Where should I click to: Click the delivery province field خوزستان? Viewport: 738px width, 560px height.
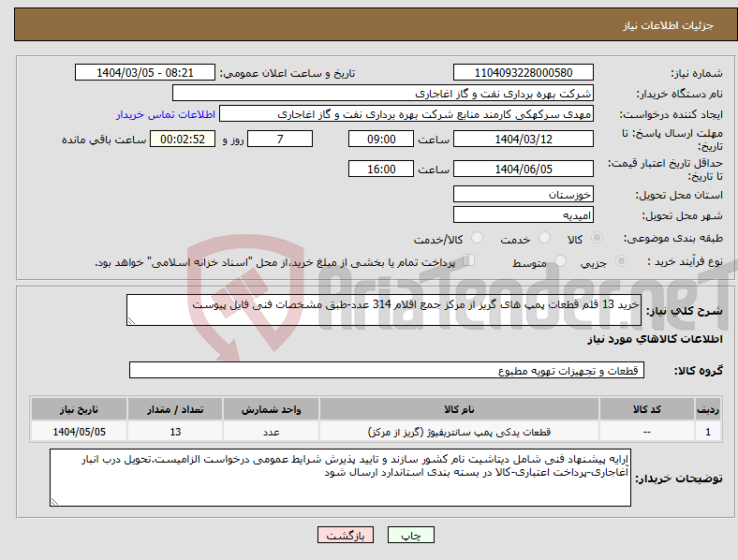523,195
